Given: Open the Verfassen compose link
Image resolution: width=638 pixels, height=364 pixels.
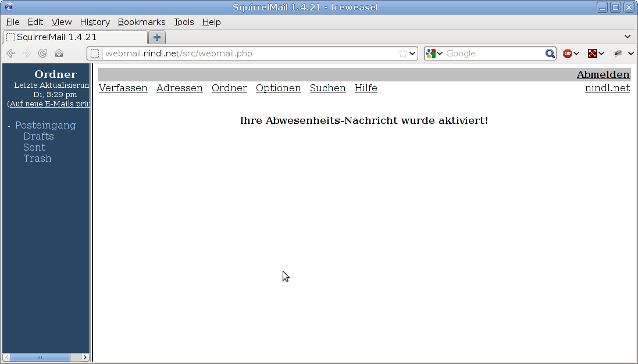Looking at the screenshot, I should (x=123, y=88).
